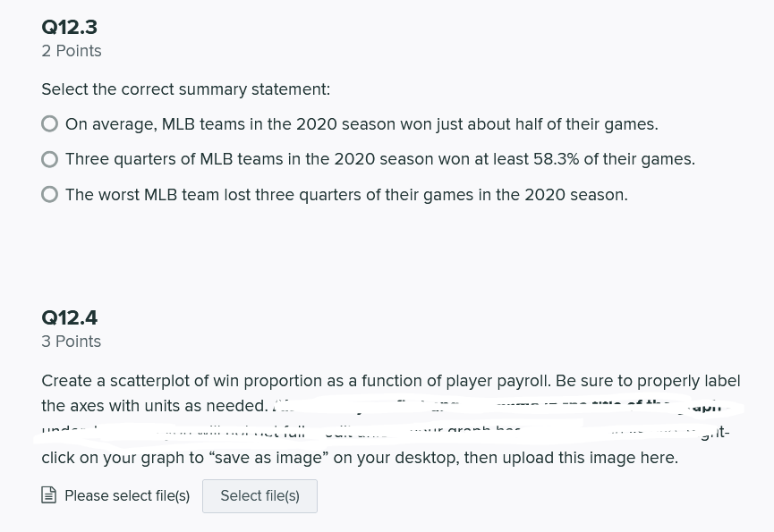
Task: Click the Q12.4 question heading
Action: [x=70, y=317]
